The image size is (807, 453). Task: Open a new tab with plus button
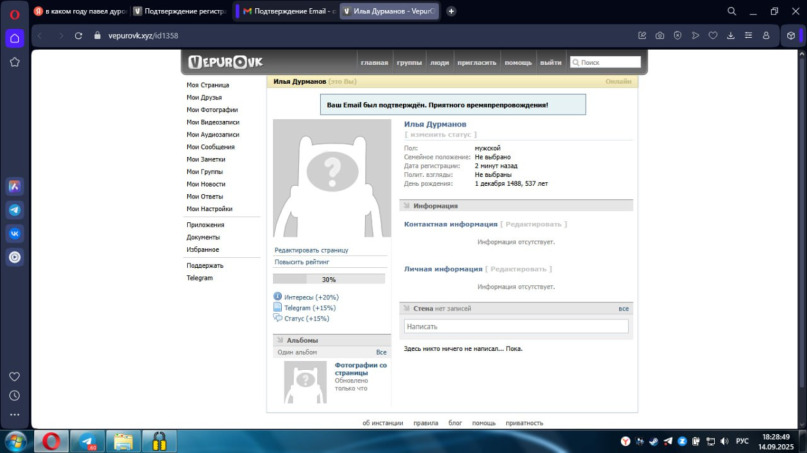451,11
